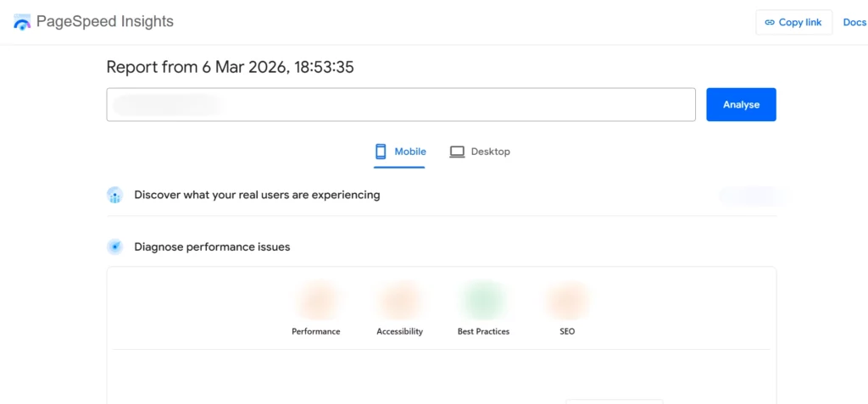Click the Diagnose performance issues icon

(x=115, y=247)
